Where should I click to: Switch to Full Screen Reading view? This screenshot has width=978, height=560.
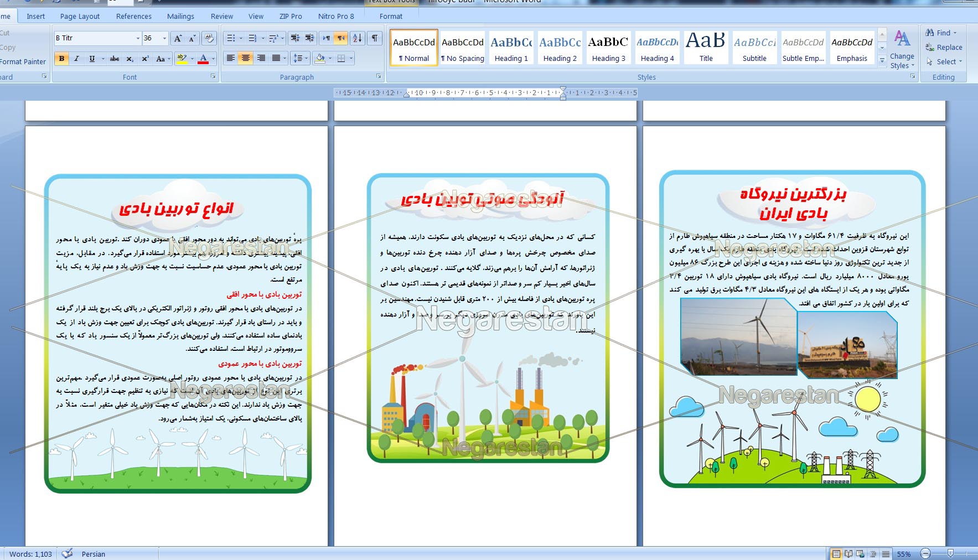point(848,553)
